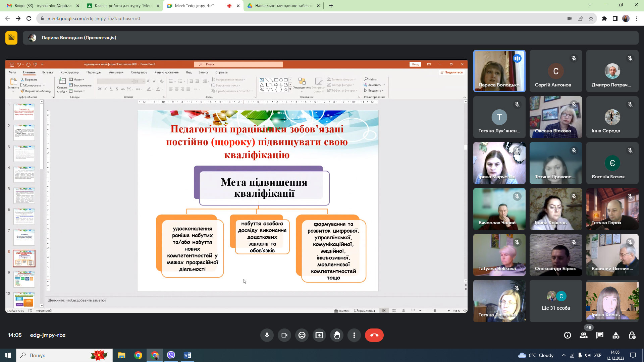Open Meet meeting details info icon

click(x=568, y=335)
